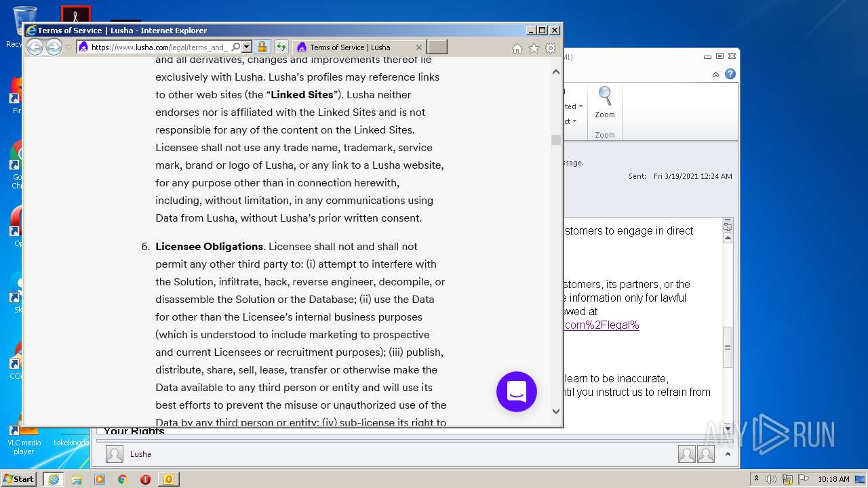
Task: Click Action Center flag tray icon
Action: click(x=804, y=479)
